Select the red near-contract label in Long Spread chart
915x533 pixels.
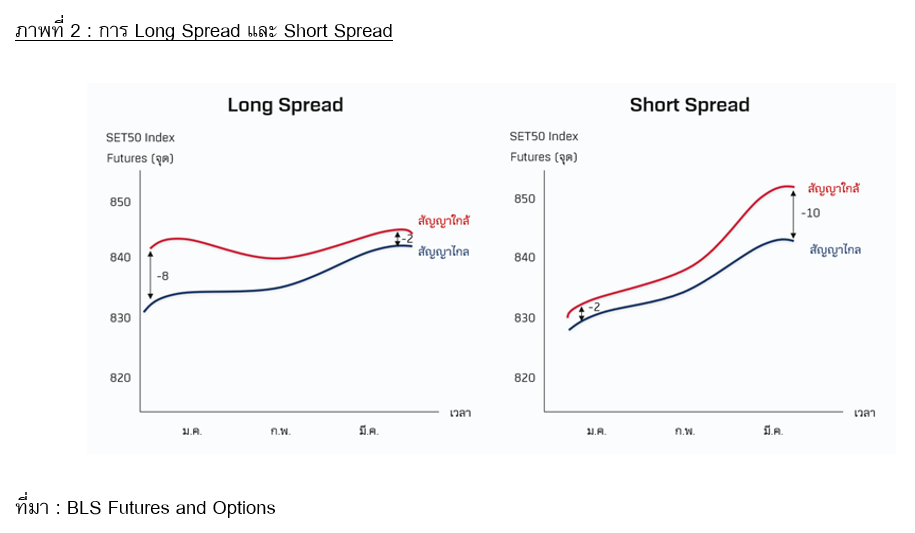coord(444,219)
